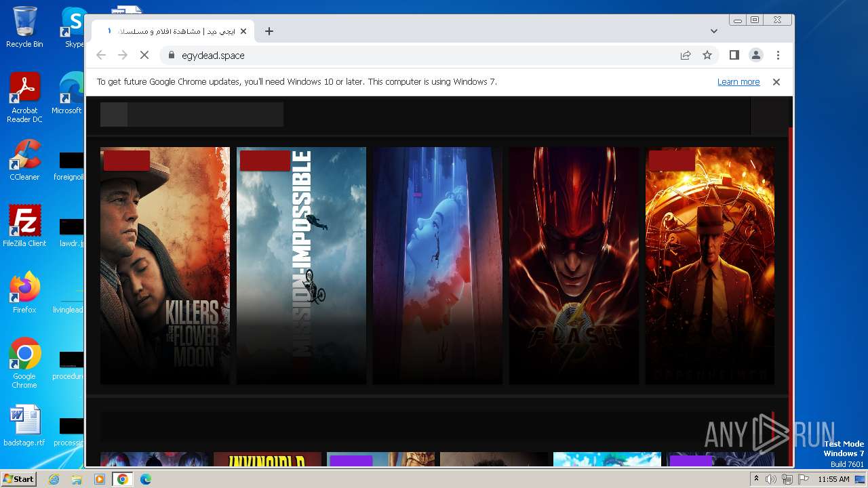Image resolution: width=868 pixels, height=488 pixels.
Task: Open network tray icon
Action: tap(787, 479)
